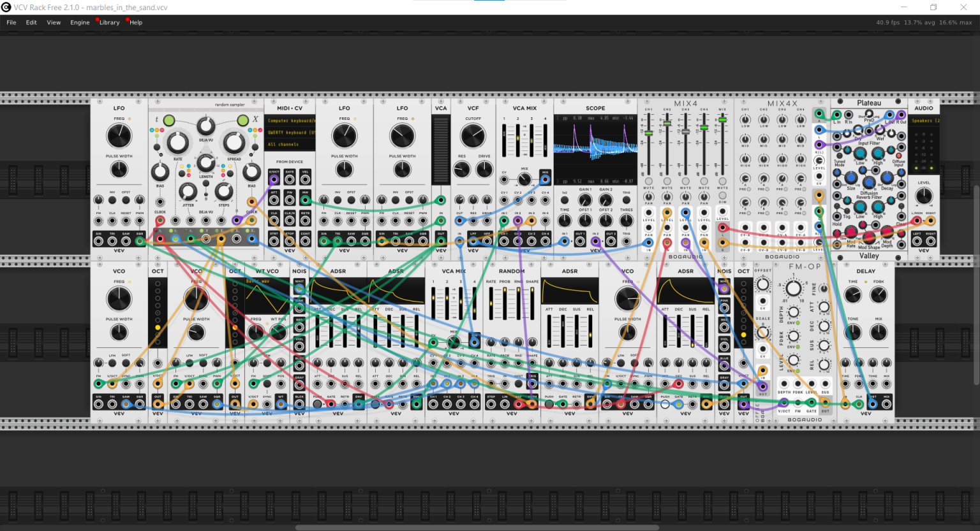Click the CH2 level fader on MIX4

point(667,124)
